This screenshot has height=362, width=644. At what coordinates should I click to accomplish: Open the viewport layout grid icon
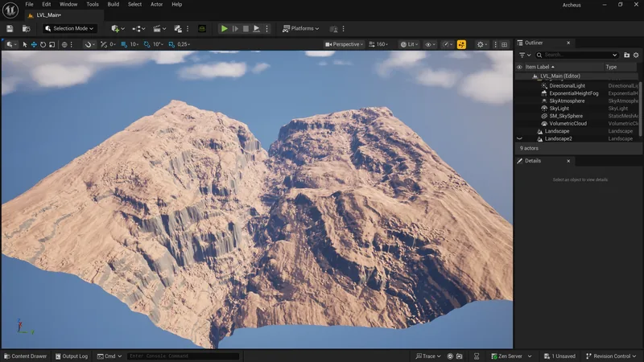505,44
